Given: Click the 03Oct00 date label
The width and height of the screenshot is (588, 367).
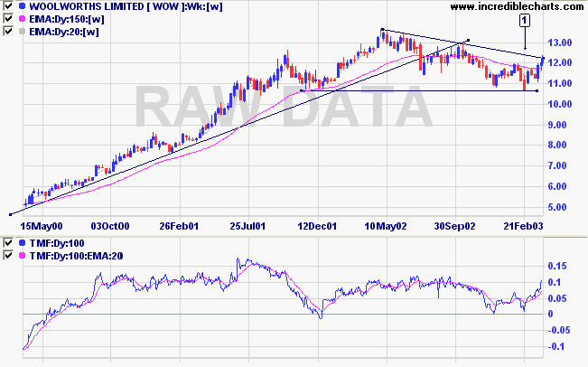Looking at the screenshot, I should pyautogui.click(x=110, y=226).
